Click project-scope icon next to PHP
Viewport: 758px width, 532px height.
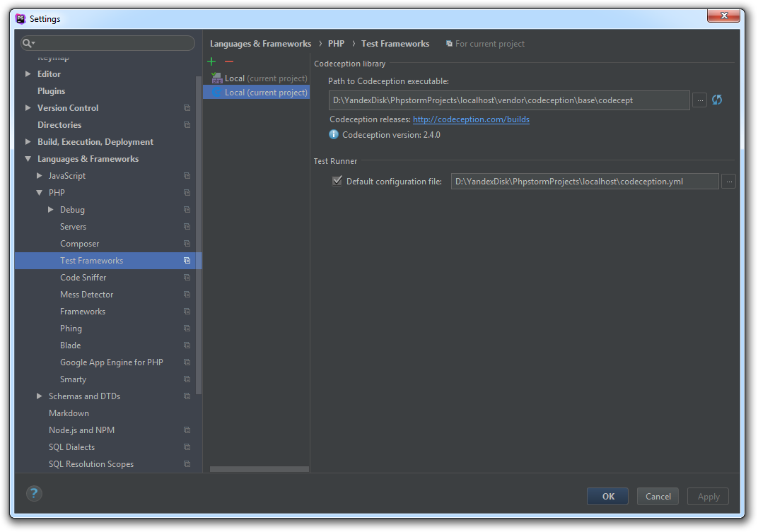(x=187, y=193)
